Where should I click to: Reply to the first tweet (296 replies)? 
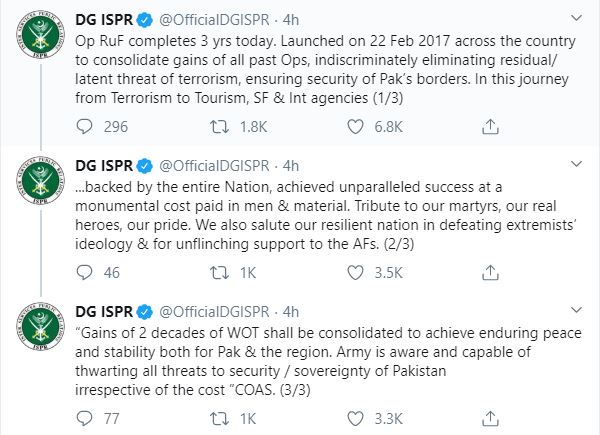click(84, 127)
